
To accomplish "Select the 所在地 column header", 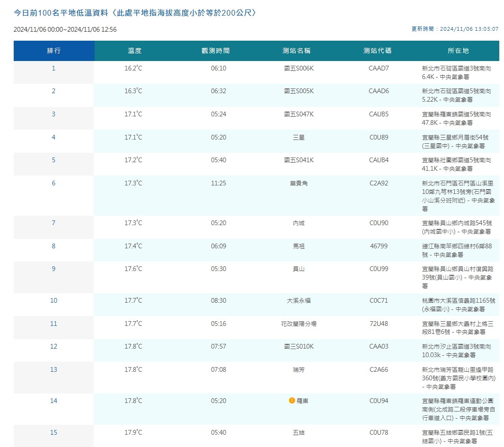I will [x=459, y=51].
